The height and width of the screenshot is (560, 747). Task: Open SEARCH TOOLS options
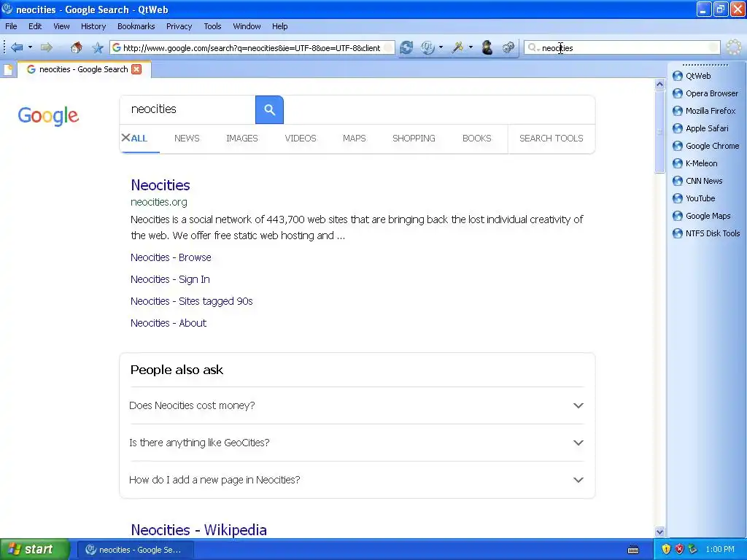click(x=551, y=138)
